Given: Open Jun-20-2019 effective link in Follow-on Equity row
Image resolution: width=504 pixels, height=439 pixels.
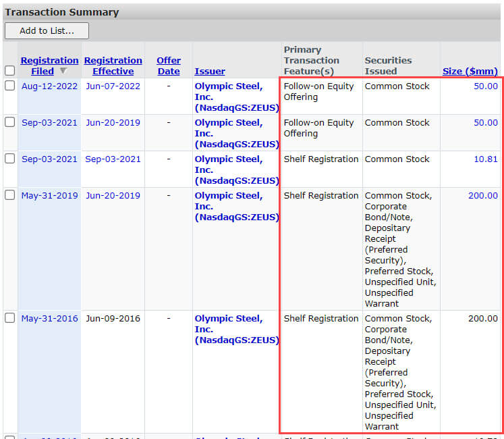Looking at the screenshot, I should click(x=113, y=123).
